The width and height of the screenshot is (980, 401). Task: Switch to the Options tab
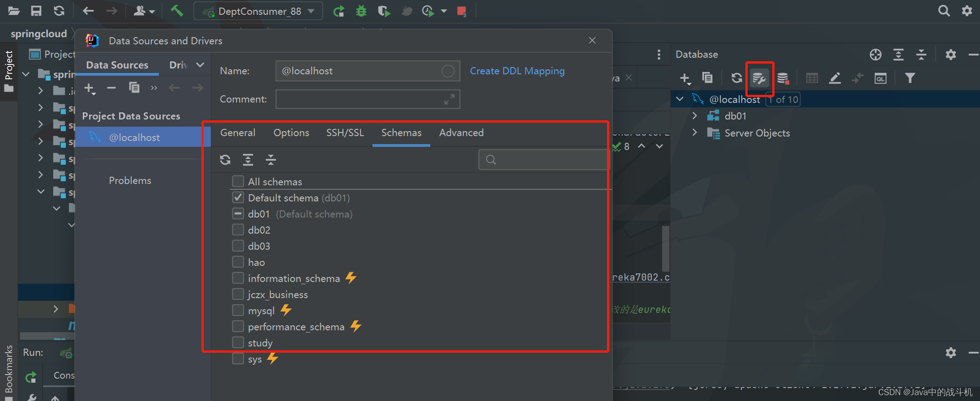291,132
